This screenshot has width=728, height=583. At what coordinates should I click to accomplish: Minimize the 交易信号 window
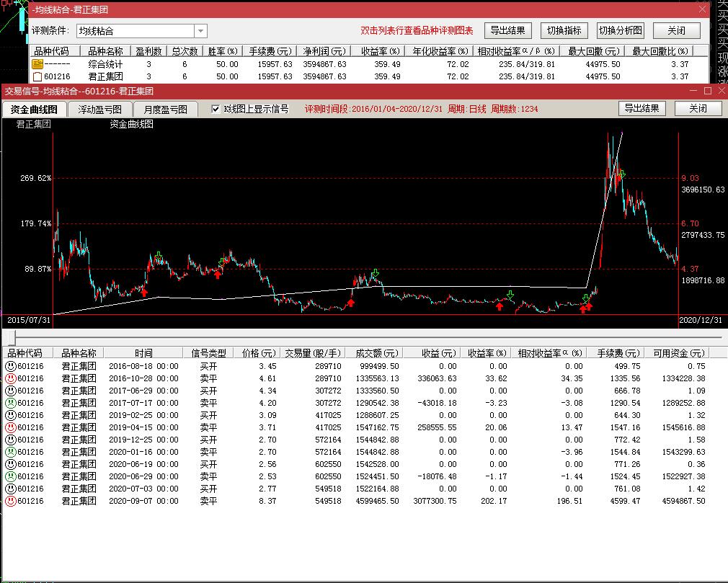693,91
